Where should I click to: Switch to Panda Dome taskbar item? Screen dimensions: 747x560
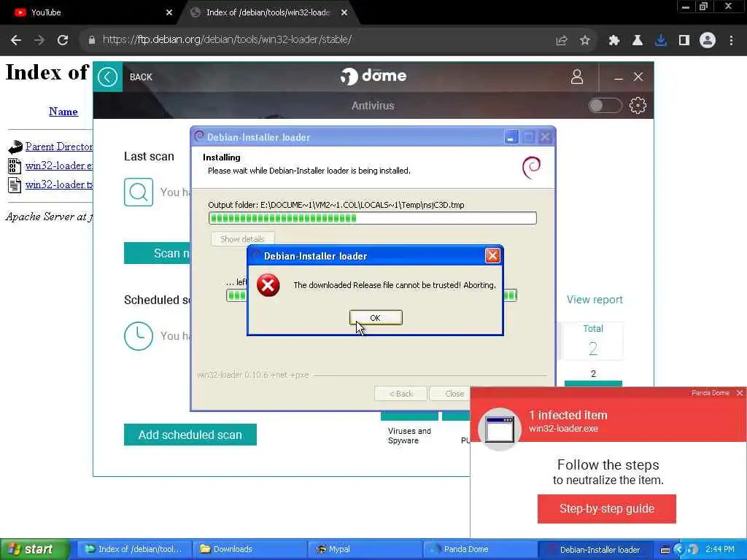point(481,549)
